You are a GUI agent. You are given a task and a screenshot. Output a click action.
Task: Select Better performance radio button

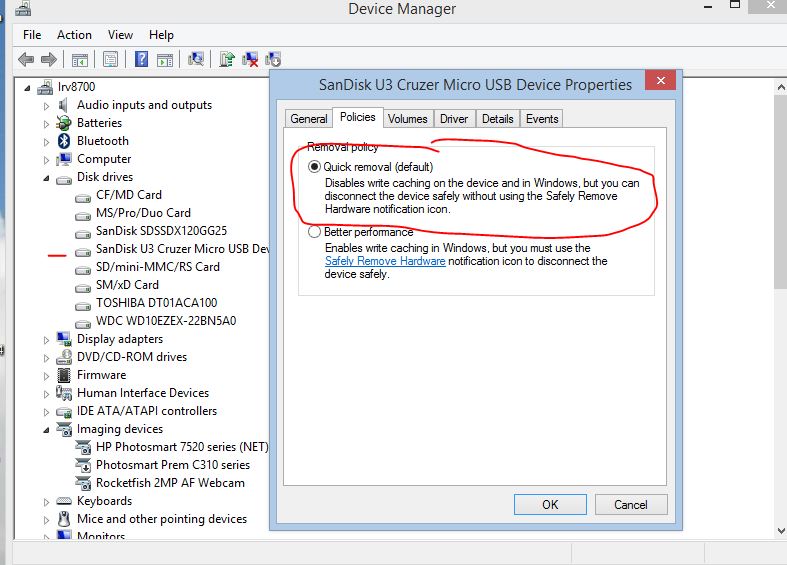[314, 232]
